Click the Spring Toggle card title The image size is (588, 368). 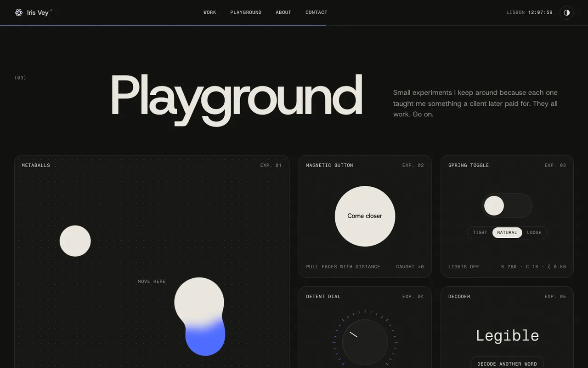point(469,165)
